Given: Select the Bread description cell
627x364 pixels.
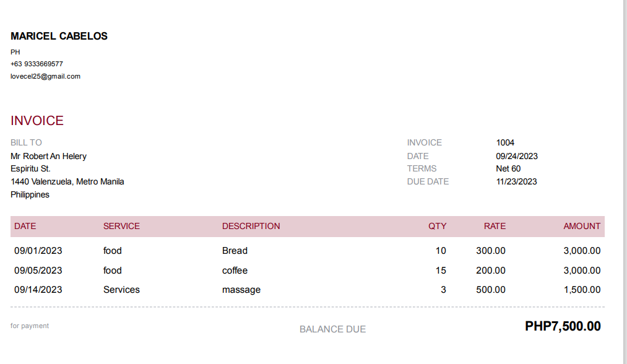Looking at the screenshot, I should (235, 251).
